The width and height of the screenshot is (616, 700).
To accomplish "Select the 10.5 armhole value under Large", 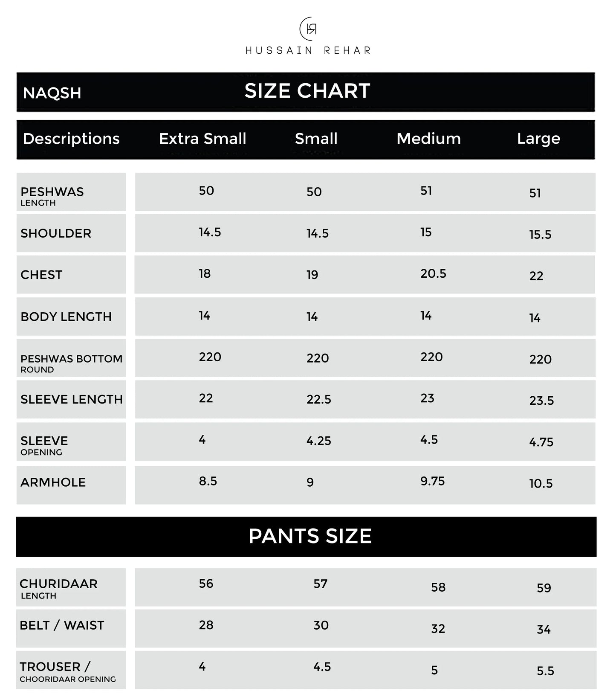I will click(x=541, y=483).
